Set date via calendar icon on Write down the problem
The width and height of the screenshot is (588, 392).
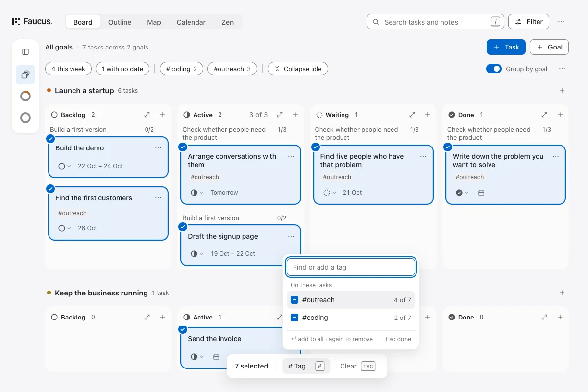481,193
